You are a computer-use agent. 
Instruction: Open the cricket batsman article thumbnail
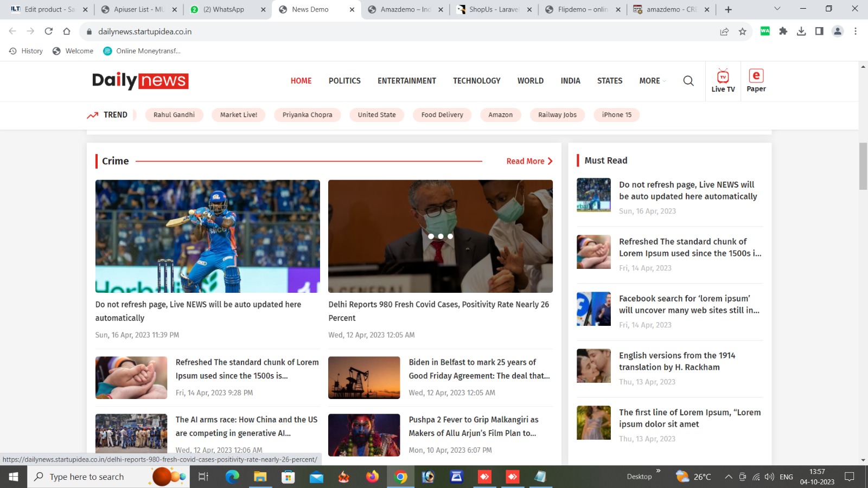point(207,236)
